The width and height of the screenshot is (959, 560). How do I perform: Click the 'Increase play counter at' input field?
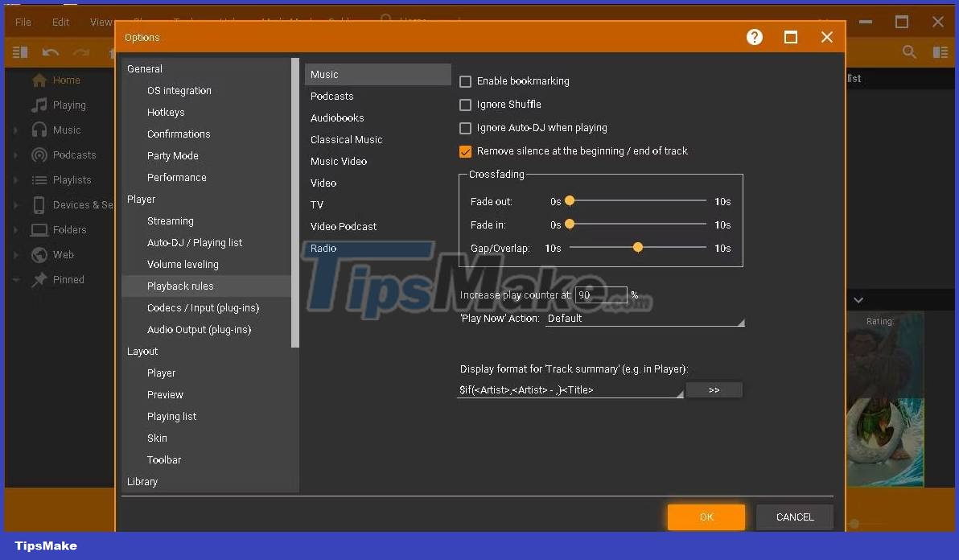point(599,294)
